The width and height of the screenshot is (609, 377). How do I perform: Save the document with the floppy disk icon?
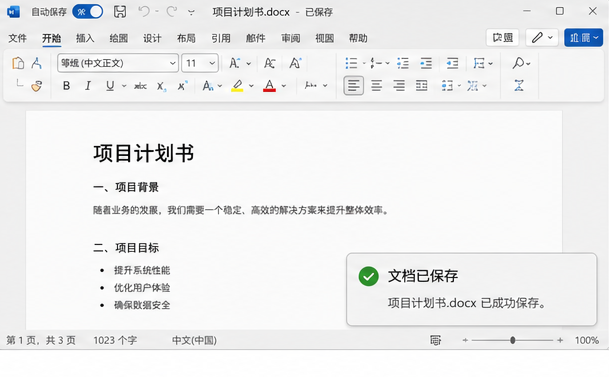coord(120,12)
